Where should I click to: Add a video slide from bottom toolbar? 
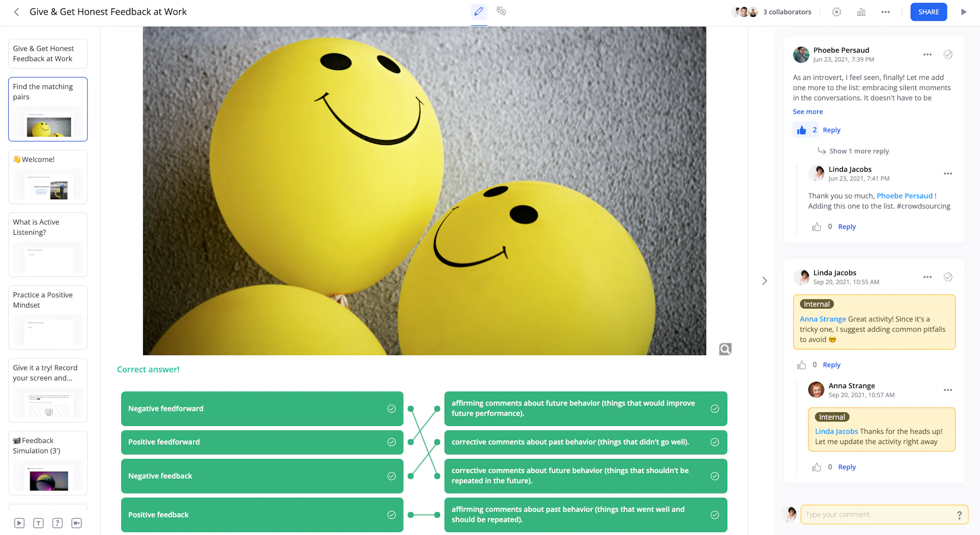[19, 523]
